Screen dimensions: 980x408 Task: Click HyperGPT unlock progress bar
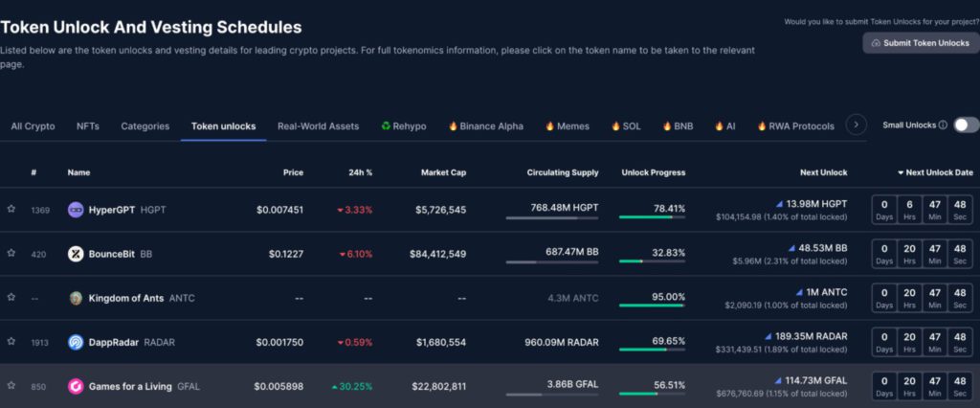tap(652, 217)
